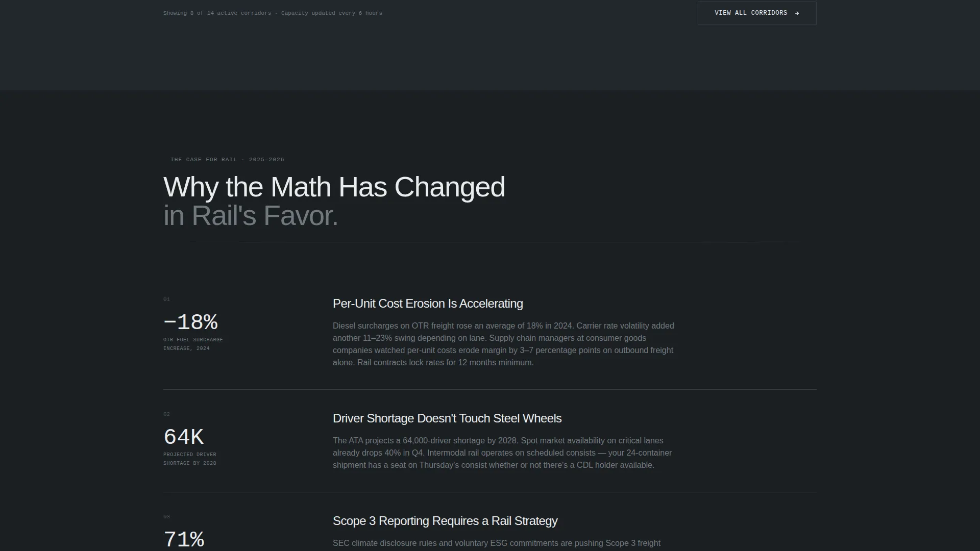This screenshot has width=980, height=551.
Task: Click the 01 item number label
Action: tap(166, 299)
